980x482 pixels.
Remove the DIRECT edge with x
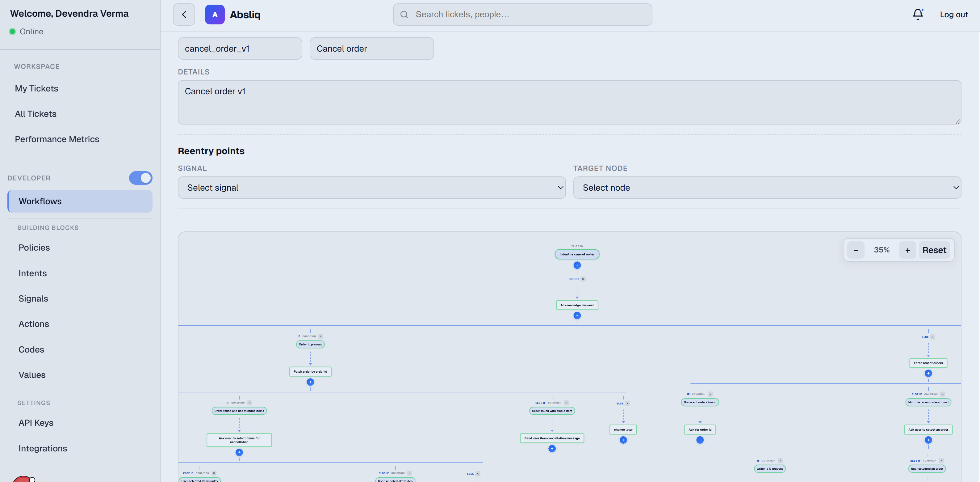pyautogui.click(x=583, y=279)
